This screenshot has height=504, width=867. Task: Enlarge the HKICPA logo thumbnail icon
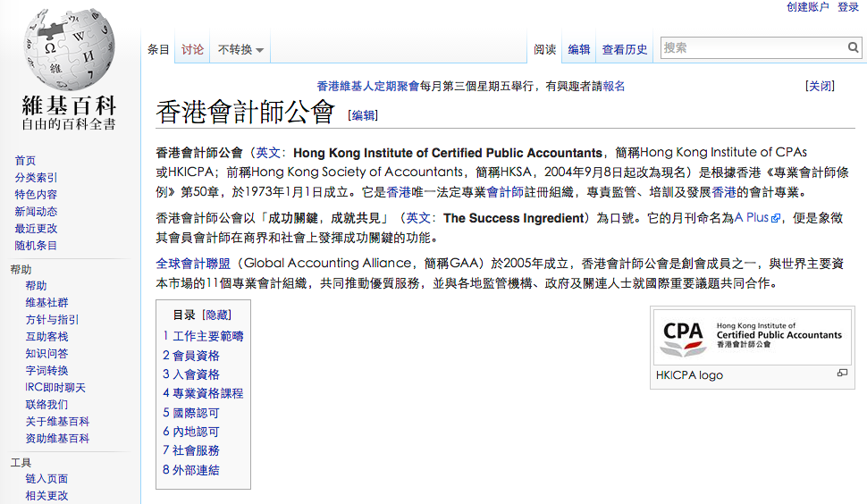(842, 374)
